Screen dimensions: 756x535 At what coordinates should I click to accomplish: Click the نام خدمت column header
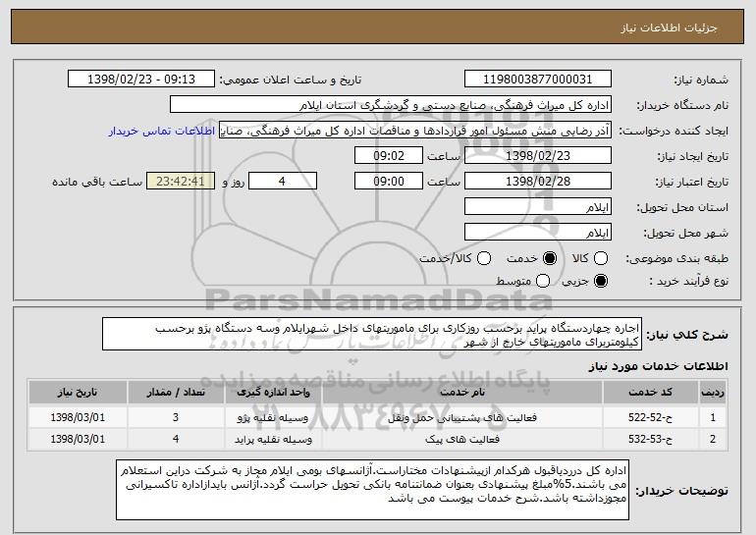click(462, 392)
